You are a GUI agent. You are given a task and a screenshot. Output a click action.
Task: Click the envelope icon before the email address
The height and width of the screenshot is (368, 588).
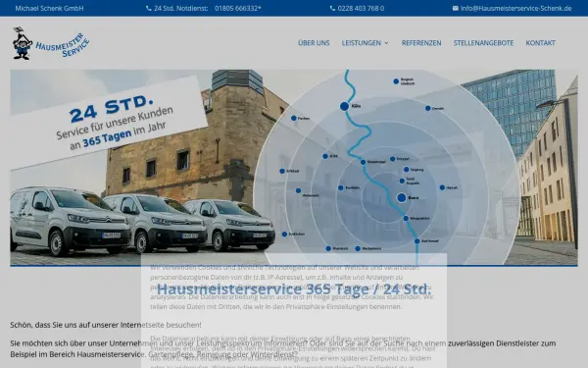[456, 8]
